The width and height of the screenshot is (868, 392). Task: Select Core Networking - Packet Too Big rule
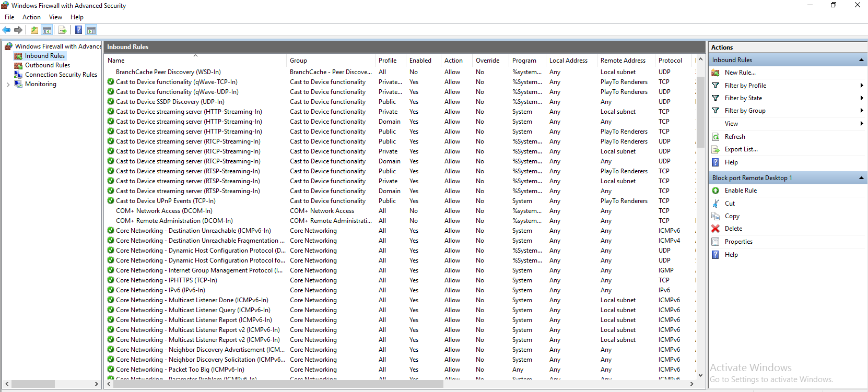[x=180, y=370]
